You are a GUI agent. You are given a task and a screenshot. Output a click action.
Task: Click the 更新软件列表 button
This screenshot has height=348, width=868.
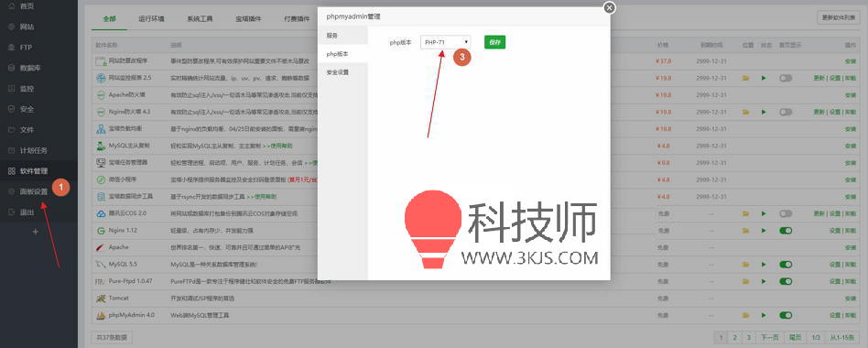tap(838, 17)
